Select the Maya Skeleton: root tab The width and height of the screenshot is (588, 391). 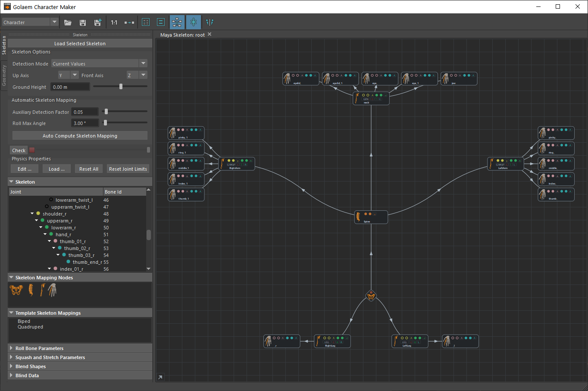[182, 35]
